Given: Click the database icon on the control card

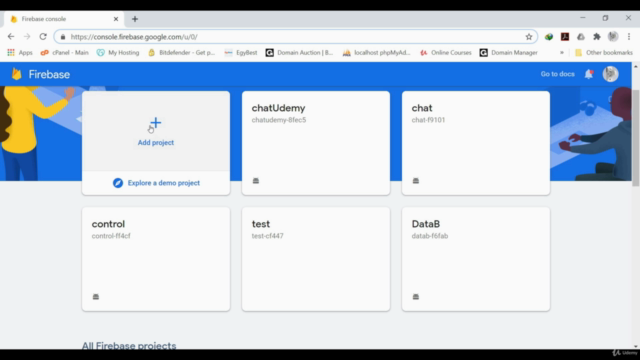Looking at the screenshot, I should (x=96, y=296).
